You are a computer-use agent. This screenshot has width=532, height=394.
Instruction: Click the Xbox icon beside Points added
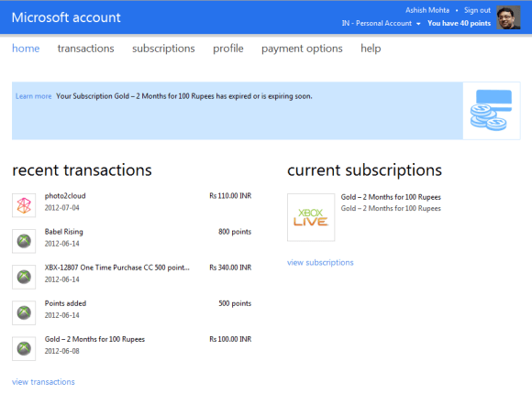click(24, 312)
